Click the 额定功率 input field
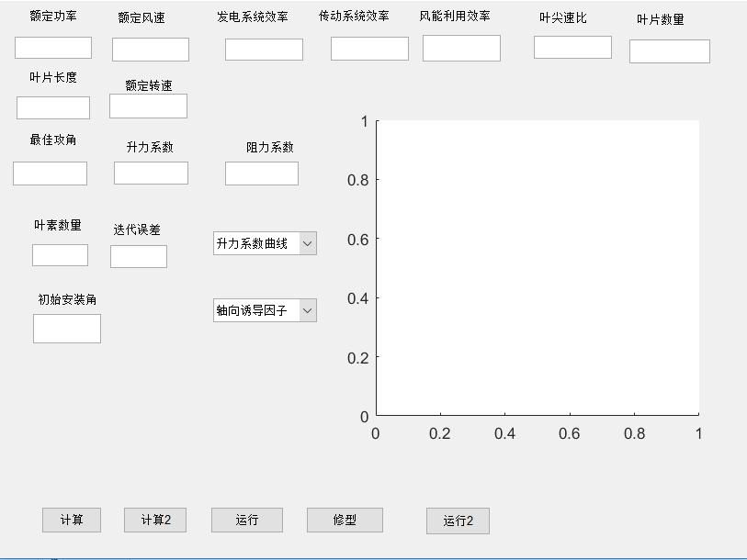 [x=53, y=48]
